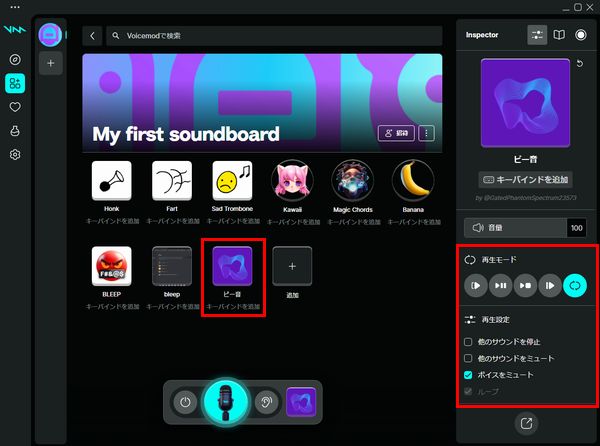Open Inspector book guide tab
The image size is (600, 446).
pyautogui.click(x=559, y=35)
